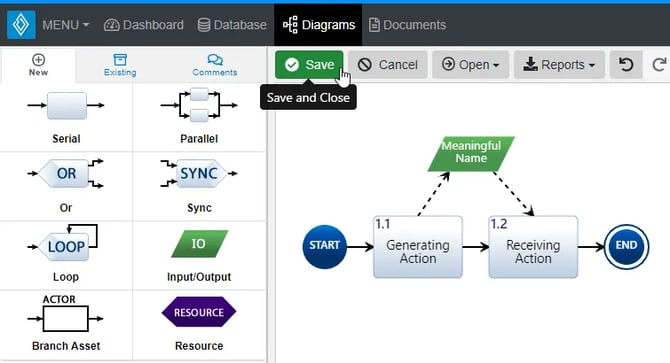
Task: Click the 'Resource' label text
Action: tap(199, 346)
